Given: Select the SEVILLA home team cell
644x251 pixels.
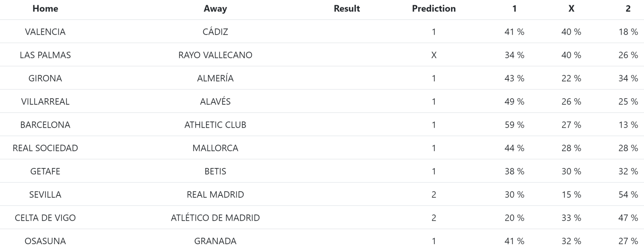Looking at the screenshot, I should pos(45,195).
